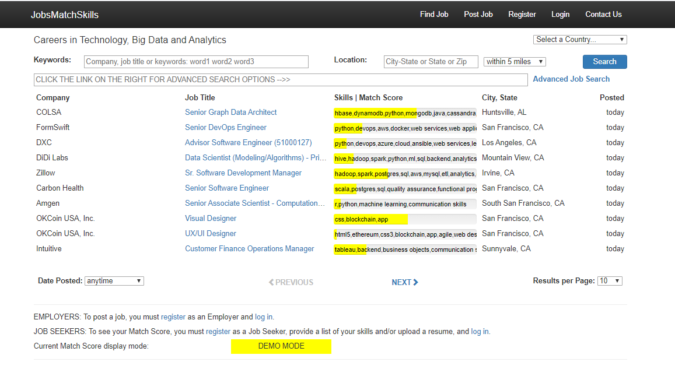Click the Skills | Match Score header
This screenshot has width=675, height=383.
pyautogui.click(x=368, y=98)
